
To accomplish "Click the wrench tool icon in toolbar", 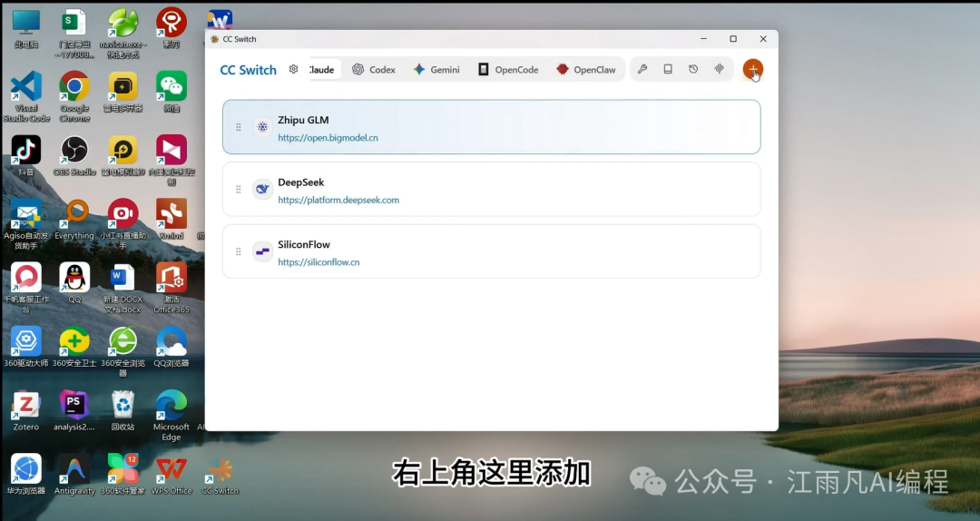I will coord(642,69).
